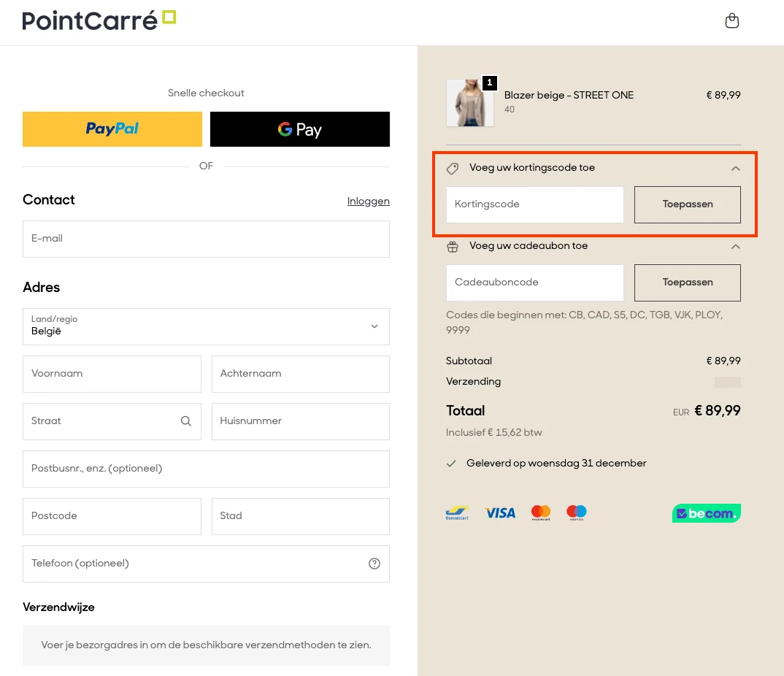Click the telephone help question mark icon
Screen dimensions: 784x676
374,564
